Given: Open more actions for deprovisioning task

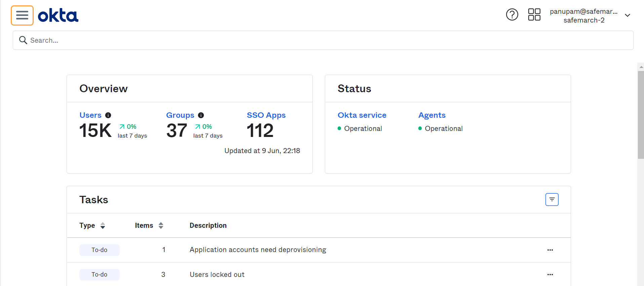Looking at the screenshot, I should [x=550, y=250].
